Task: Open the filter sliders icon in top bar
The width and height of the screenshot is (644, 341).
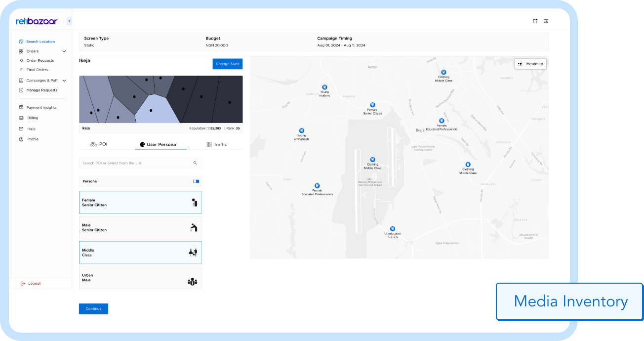Action: (546, 21)
